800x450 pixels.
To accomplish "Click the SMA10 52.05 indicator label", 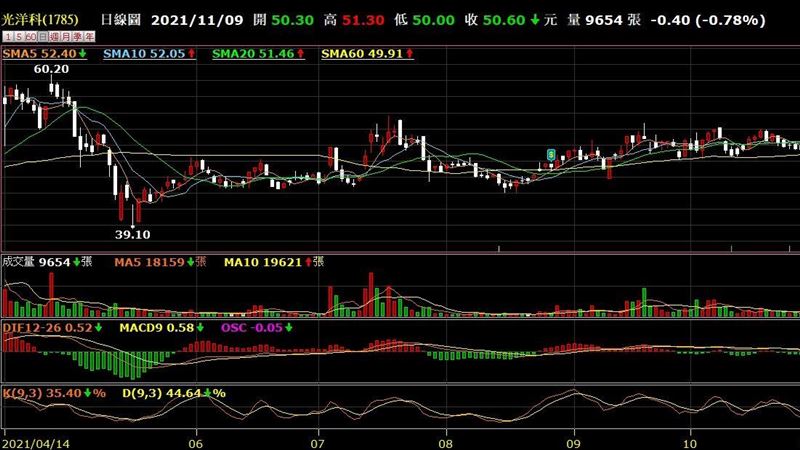I will pyautogui.click(x=144, y=54).
